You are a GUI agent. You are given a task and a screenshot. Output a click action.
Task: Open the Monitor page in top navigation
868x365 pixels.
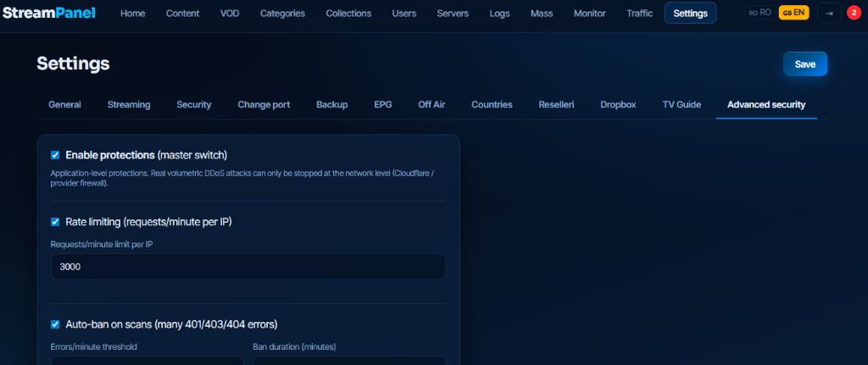click(590, 14)
